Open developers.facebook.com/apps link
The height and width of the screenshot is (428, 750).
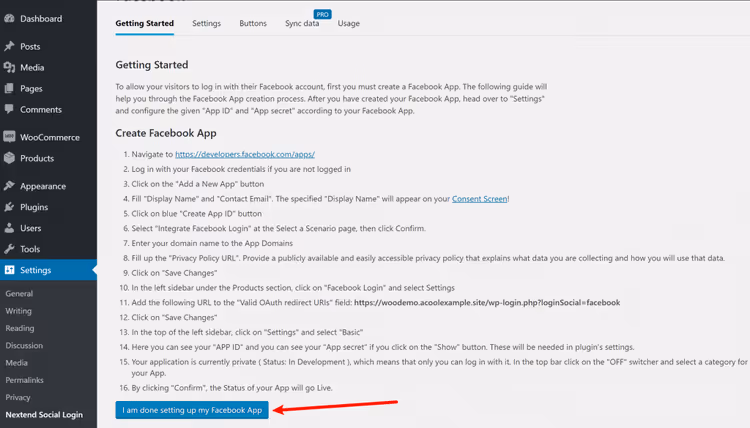[245, 154]
